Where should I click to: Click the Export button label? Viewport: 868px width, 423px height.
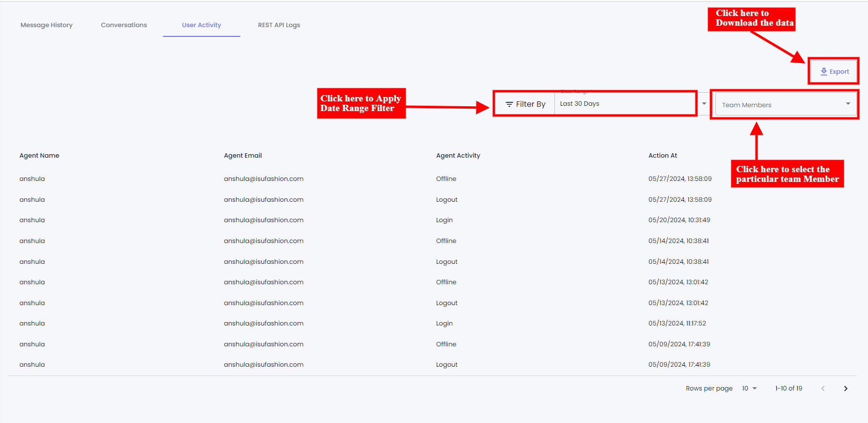click(839, 72)
